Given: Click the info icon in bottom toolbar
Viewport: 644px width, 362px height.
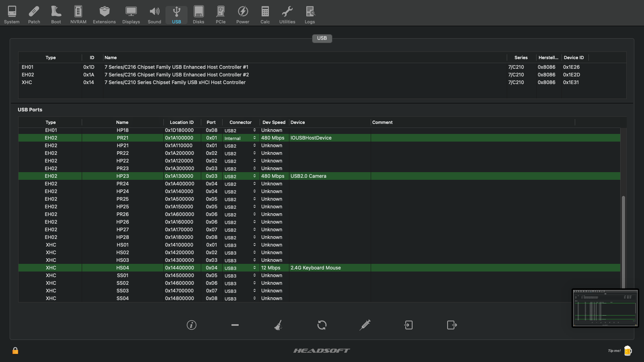Looking at the screenshot, I should click(192, 325).
